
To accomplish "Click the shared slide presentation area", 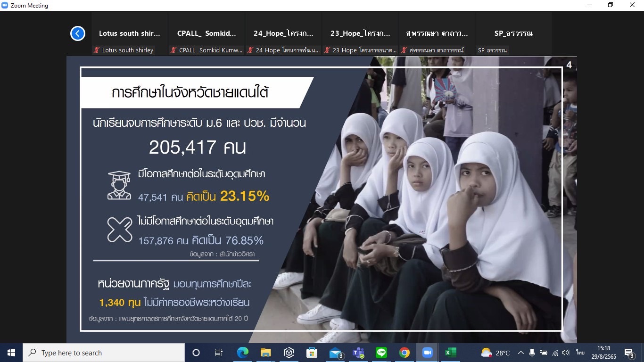I will click(321, 198).
